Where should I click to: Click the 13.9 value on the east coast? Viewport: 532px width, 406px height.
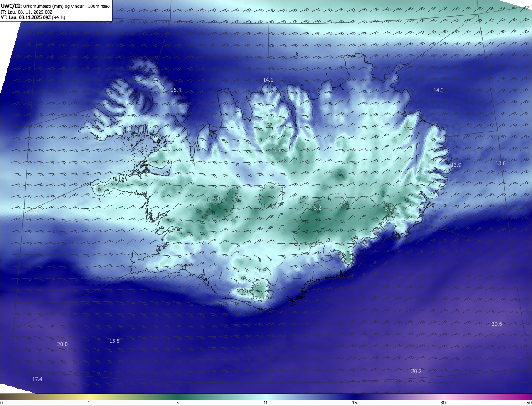point(456,165)
